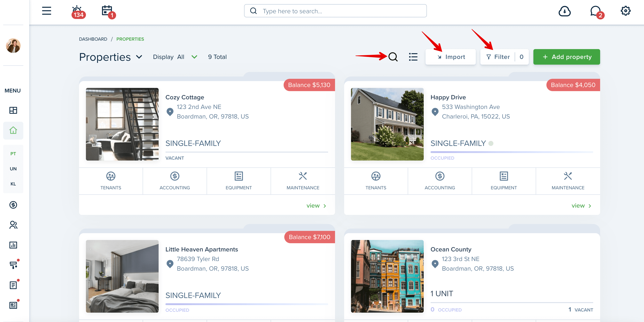
Task: Open Cozy Cottage EQUIPMENT tab
Action: pyautogui.click(x=239, y=181)
